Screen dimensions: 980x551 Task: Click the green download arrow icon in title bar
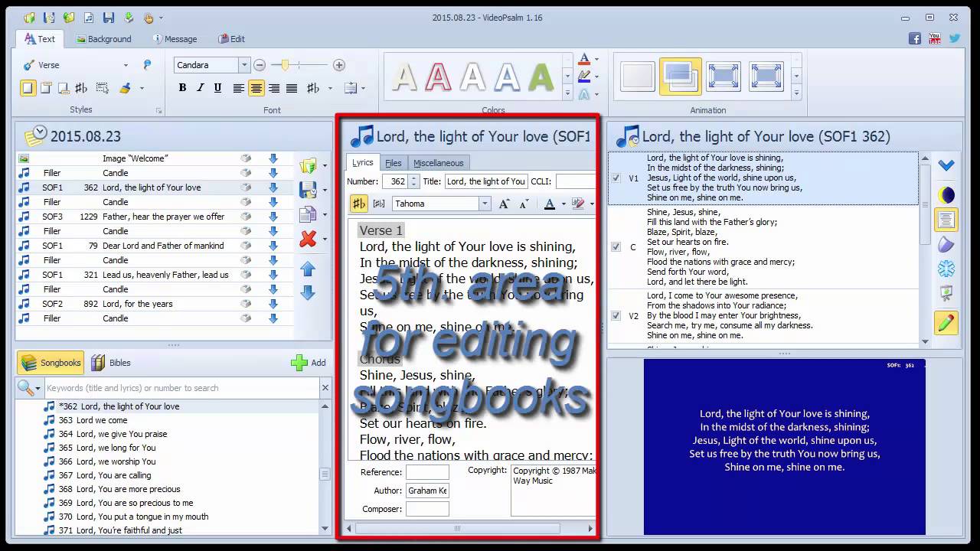[129, 18]
